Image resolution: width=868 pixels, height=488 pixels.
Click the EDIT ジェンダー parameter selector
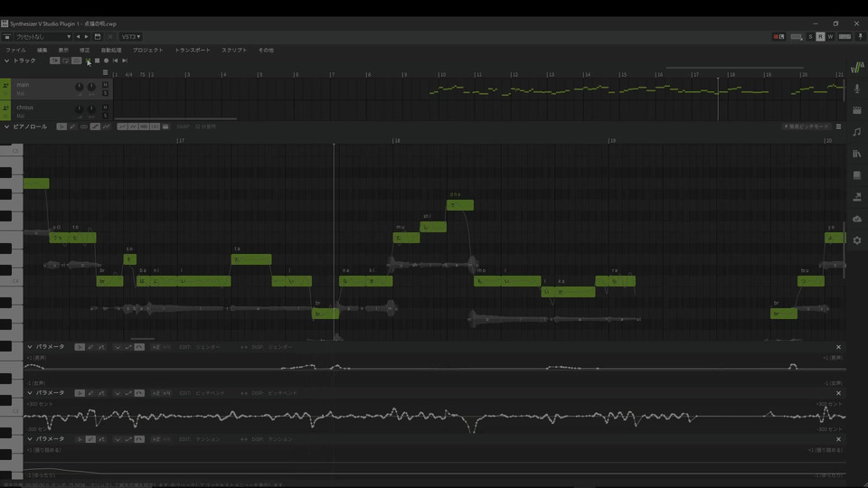[x=200, y=347]
